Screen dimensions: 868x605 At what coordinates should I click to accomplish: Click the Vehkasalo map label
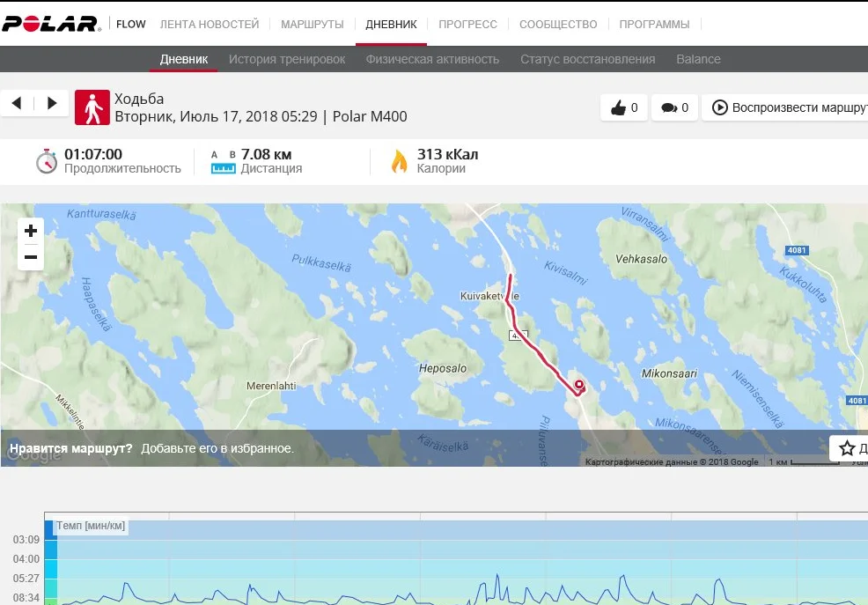(x=641, y=259)
